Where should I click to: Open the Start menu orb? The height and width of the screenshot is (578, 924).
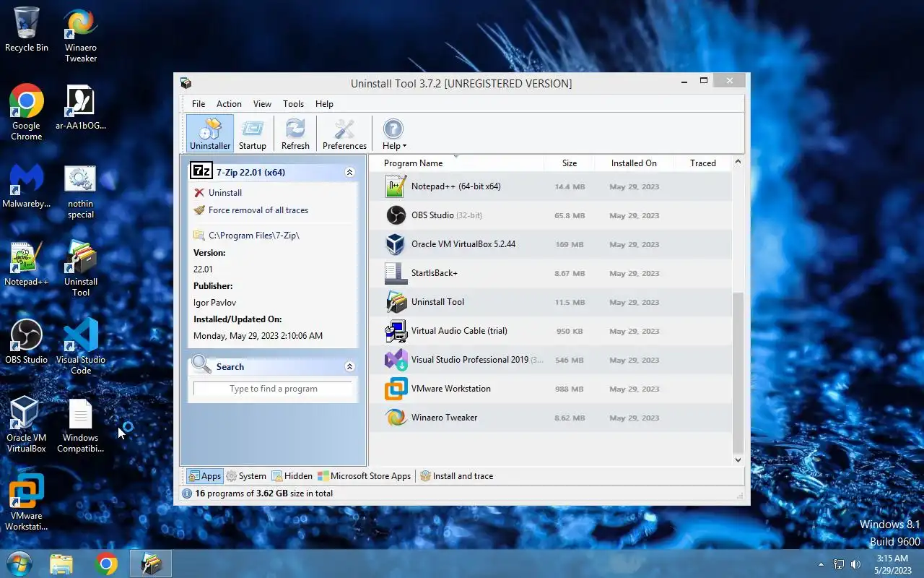coord(19,564)
